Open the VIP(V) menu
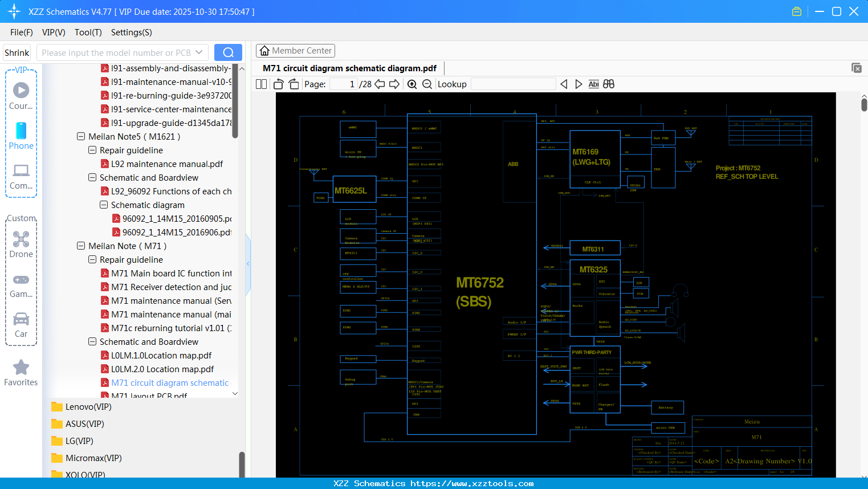Screen dimensions: 868x489 (53, 32)
